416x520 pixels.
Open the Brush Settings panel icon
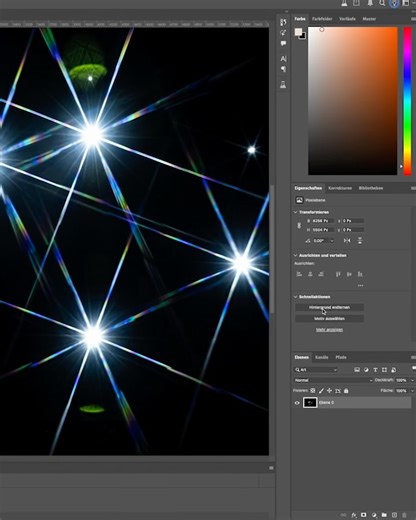[x=283, y=33]
